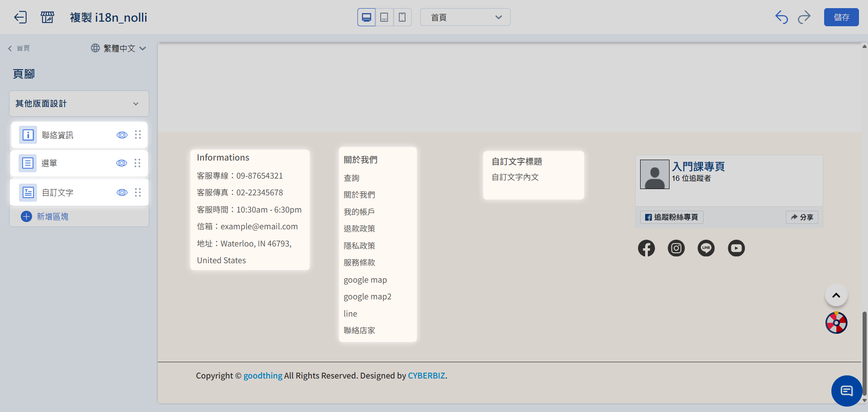The image size is (868, 412).
Task: Switch to desktop preview mode
Action: pyautogui.click(x=367, y=17)
